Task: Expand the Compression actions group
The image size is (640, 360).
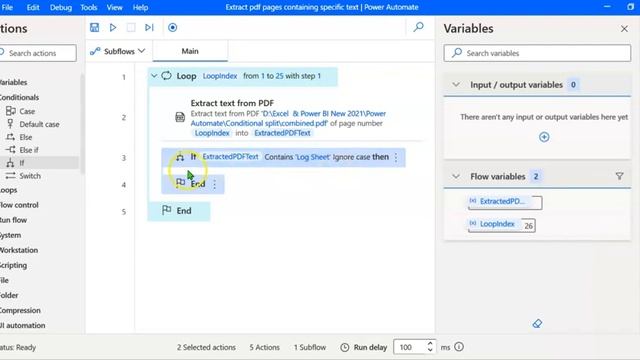Action: [x=20, y=311]
